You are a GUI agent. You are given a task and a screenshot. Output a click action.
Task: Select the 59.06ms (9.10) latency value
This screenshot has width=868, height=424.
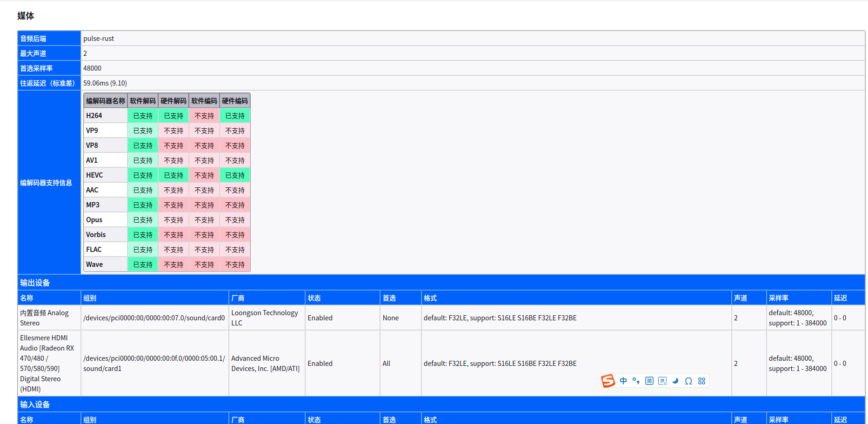[x=105, y=83]
